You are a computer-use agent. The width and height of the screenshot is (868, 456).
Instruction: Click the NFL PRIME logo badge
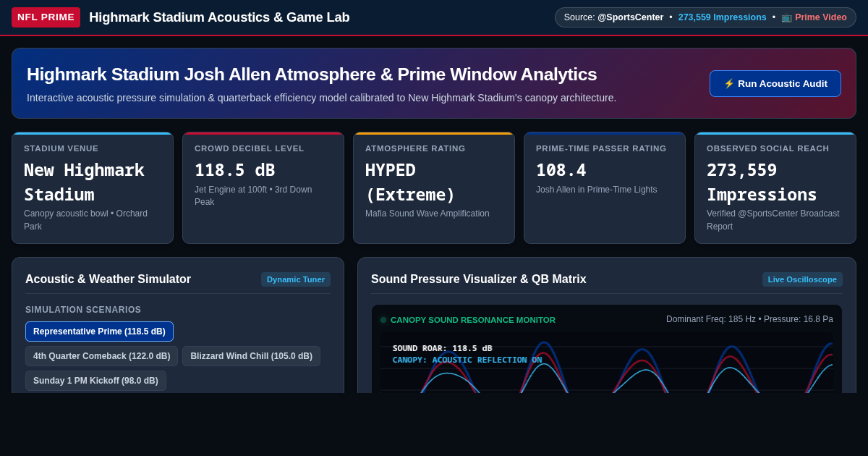(x=46, y=17)
